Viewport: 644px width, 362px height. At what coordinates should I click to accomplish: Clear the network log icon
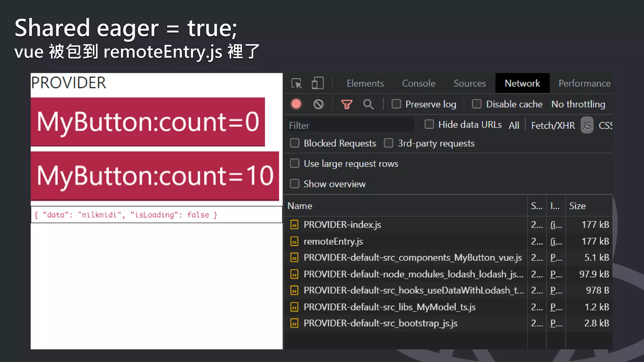pyautogui.click(x=319, y=104)
